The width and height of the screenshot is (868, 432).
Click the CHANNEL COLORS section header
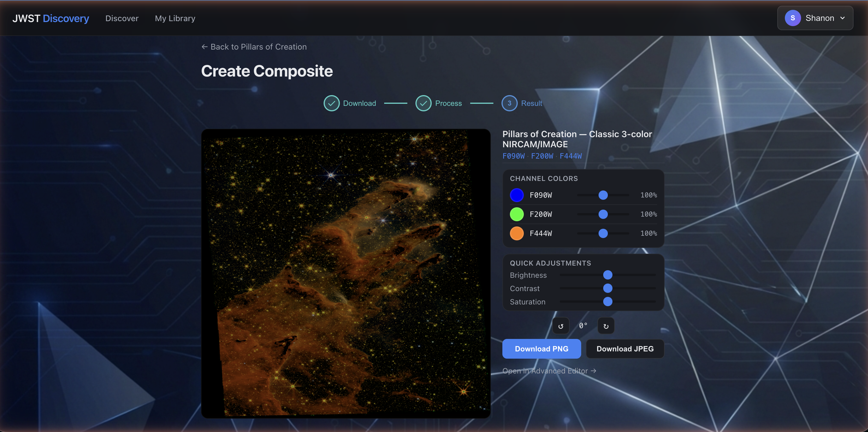click(x=544, y=178)
